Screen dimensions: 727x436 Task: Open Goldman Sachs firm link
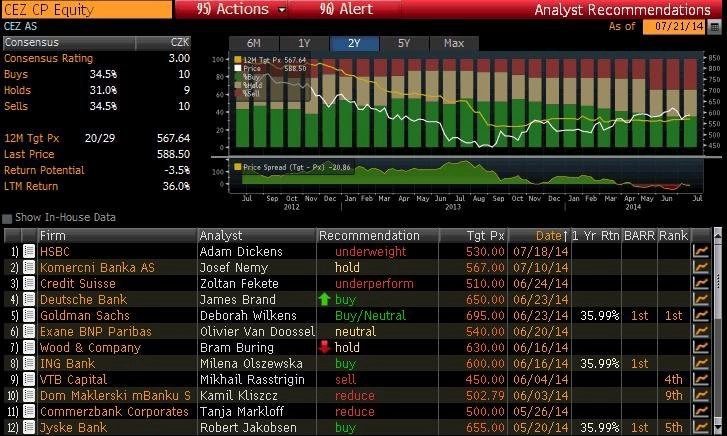pyautogui.click(x=85, y=315)
